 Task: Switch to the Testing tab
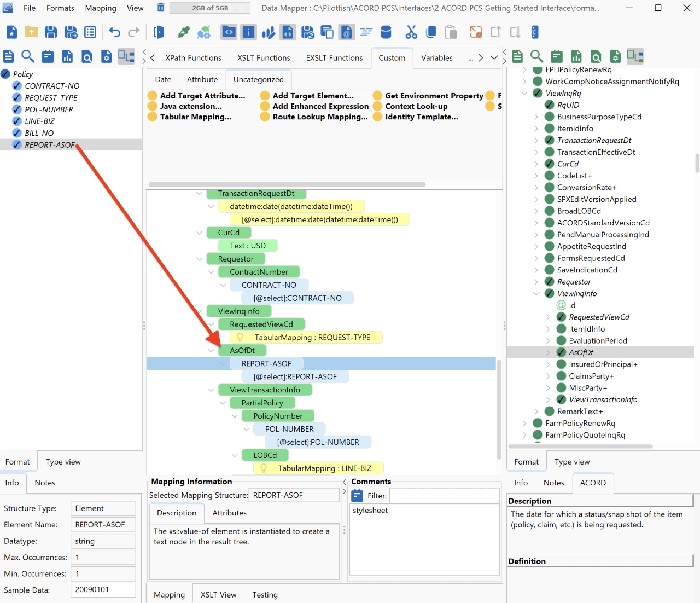265,595
